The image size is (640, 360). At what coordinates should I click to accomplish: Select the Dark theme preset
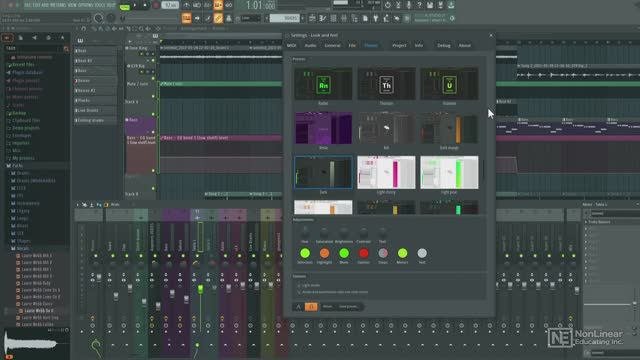point(323,172)
